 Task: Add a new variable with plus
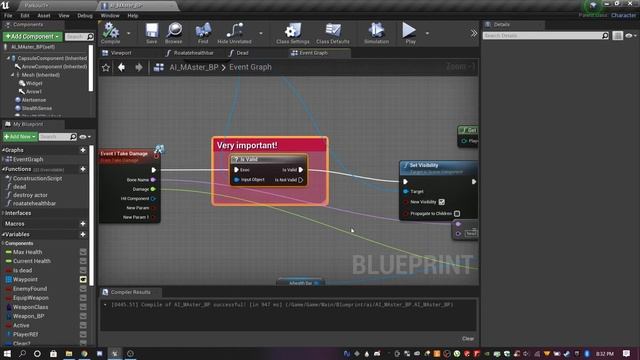pyautogui.click(x=83, y=234)
